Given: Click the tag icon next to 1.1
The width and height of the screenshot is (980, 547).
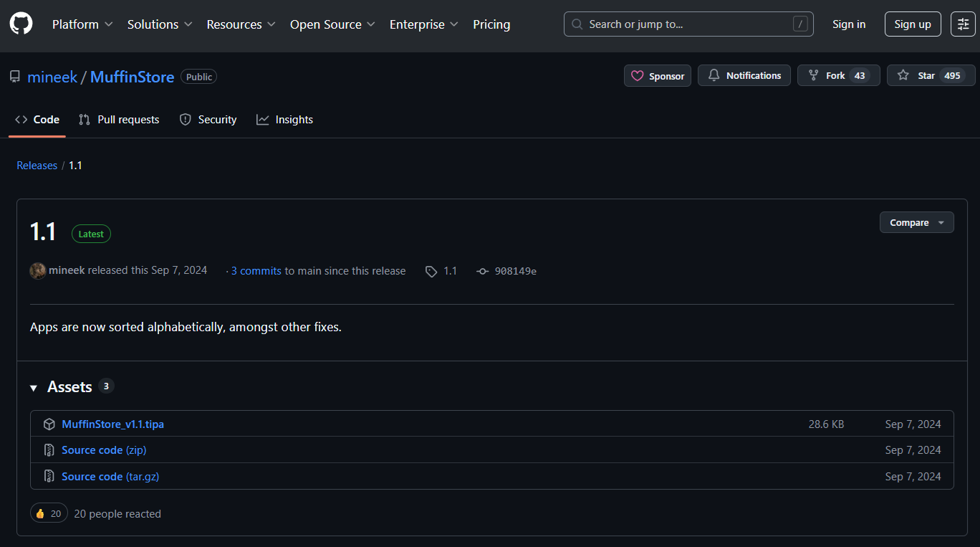Looking at the screenshot, I should tap(431, 272).
